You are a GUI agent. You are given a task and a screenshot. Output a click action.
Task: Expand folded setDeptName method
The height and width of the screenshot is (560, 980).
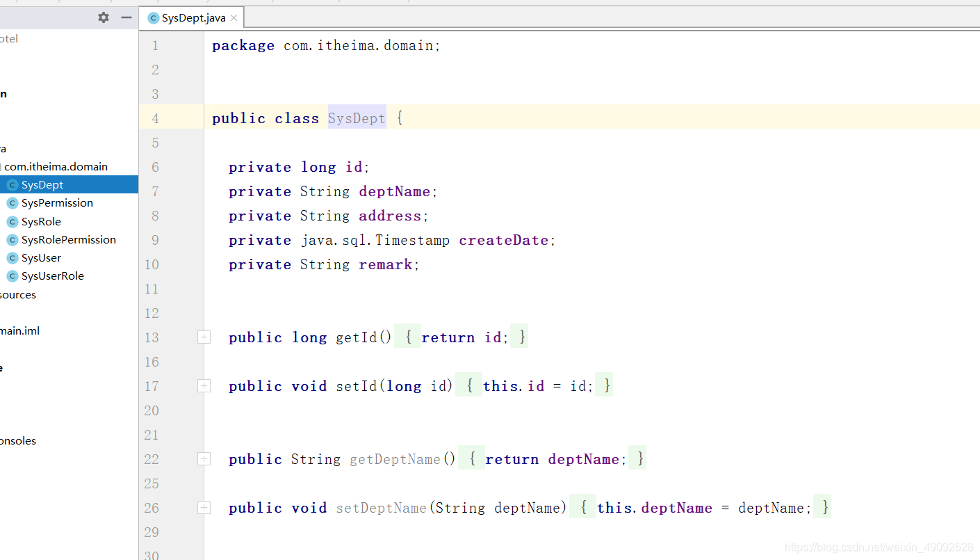(x=204, y=508)
